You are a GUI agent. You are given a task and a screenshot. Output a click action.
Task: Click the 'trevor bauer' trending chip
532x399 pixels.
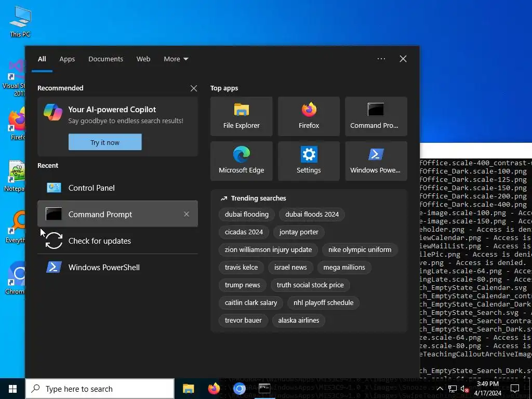coord(243,320)
